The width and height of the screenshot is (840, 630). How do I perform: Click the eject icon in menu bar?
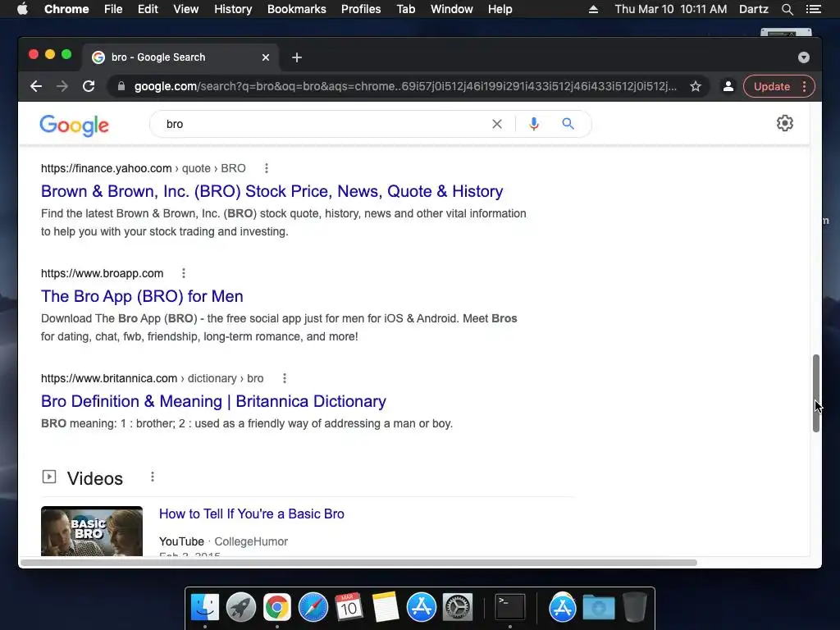593,9
